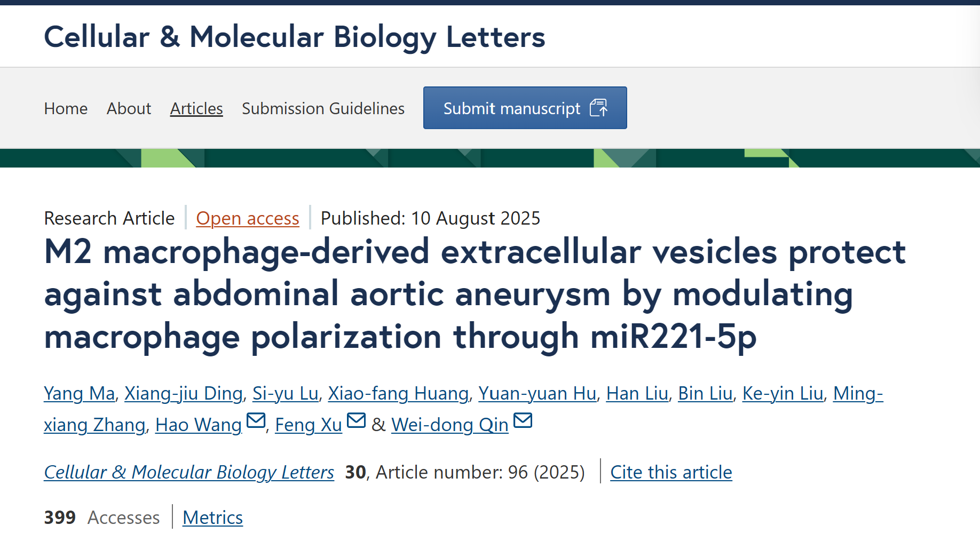Open author Ke-yin Liu link
This screenshot has height=557, width=980.
[783, 393]
